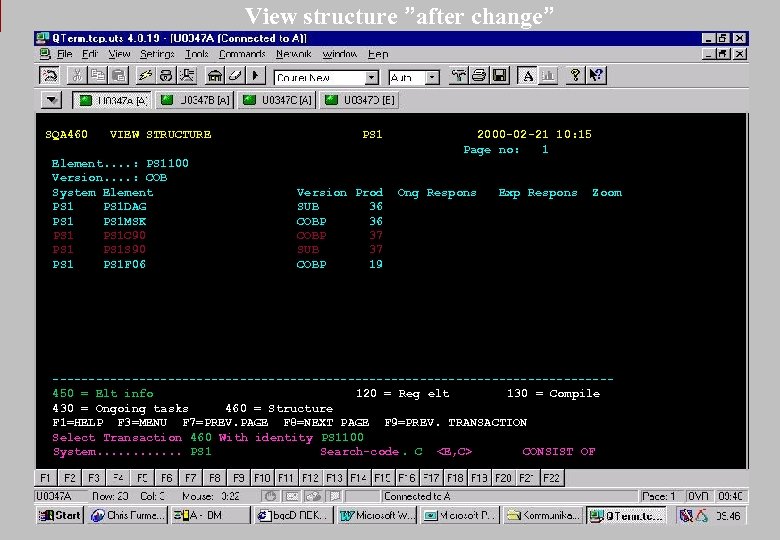
Task: Open the Window menu
Action: 340,54
